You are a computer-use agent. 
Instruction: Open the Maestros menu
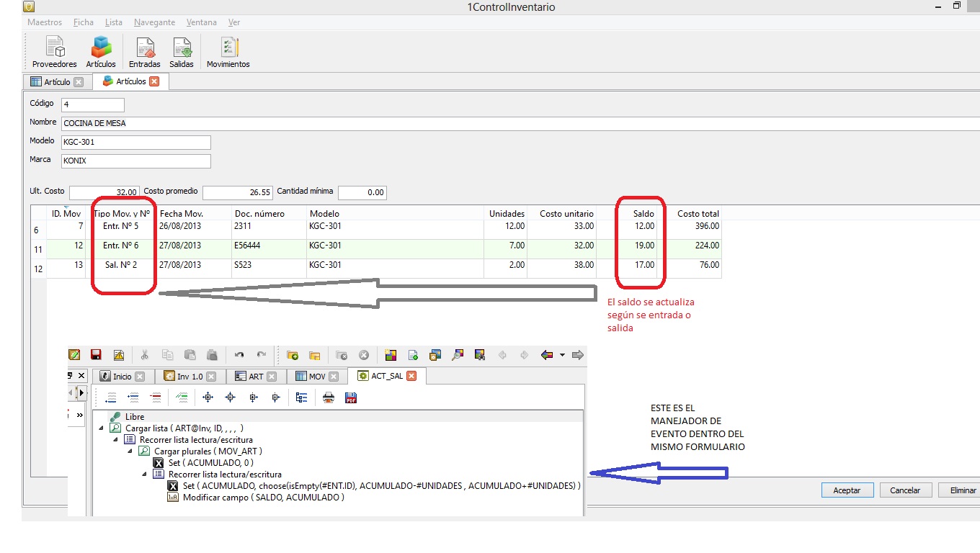click(45, 22)
